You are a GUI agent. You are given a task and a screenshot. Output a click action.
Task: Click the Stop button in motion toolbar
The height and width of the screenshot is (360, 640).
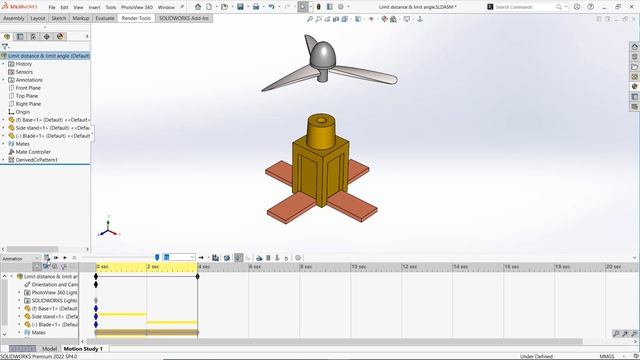[x=74, y=258]
